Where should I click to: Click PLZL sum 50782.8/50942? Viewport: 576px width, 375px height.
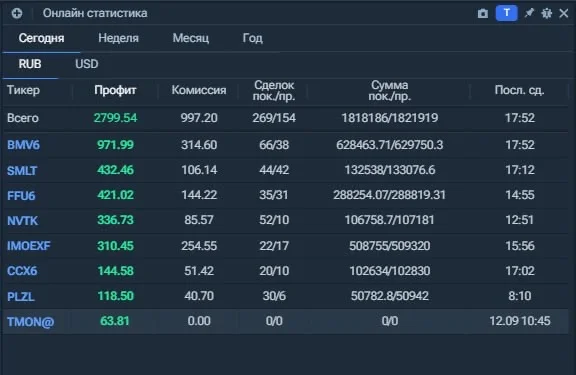389,296
